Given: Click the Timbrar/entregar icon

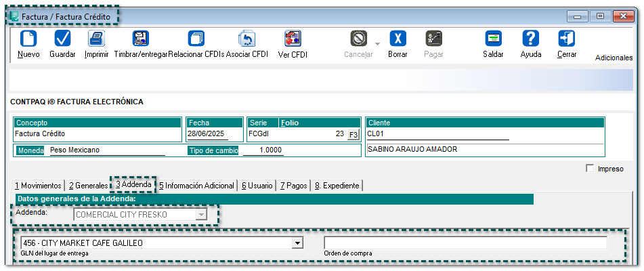Looking at the screenshot, I should tap(141, 39).
